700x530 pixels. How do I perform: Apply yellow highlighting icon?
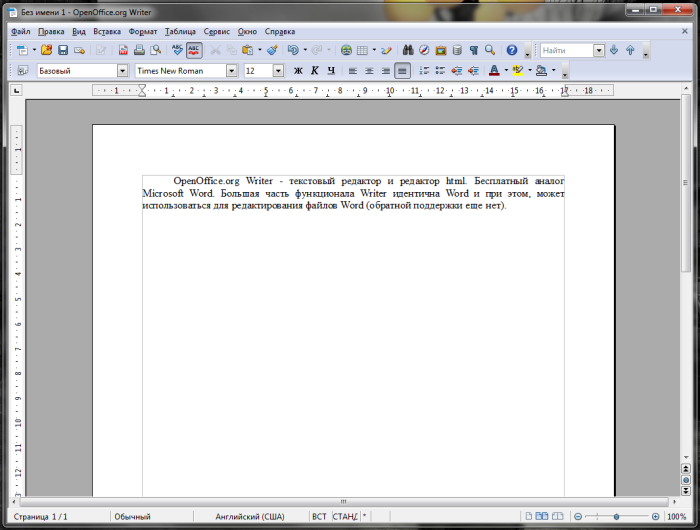point(518,71)
